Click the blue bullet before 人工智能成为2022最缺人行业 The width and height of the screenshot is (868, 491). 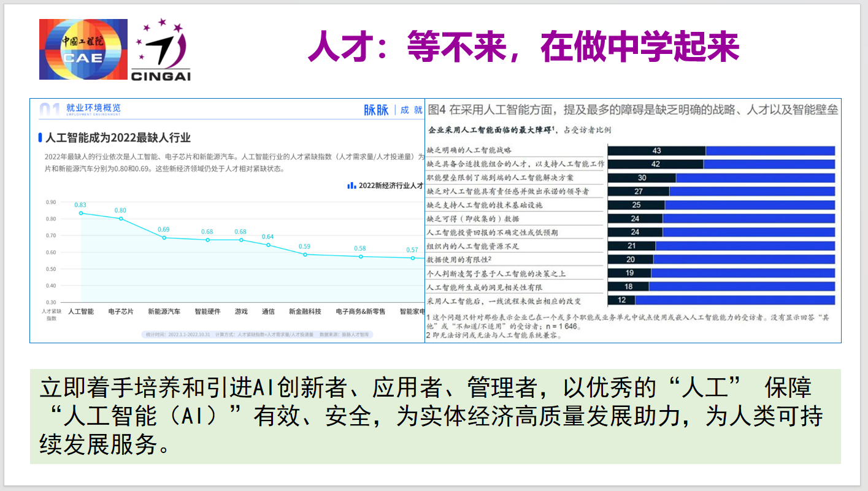[40, 138]
